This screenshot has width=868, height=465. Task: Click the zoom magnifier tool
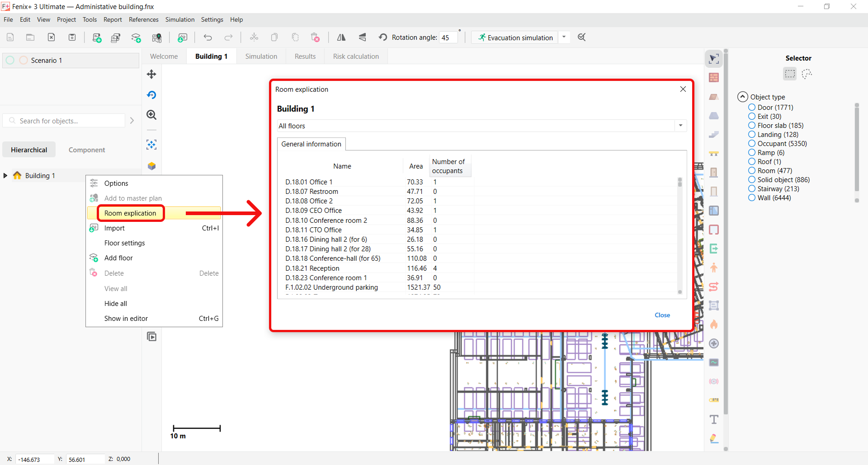tap(151, 115)
